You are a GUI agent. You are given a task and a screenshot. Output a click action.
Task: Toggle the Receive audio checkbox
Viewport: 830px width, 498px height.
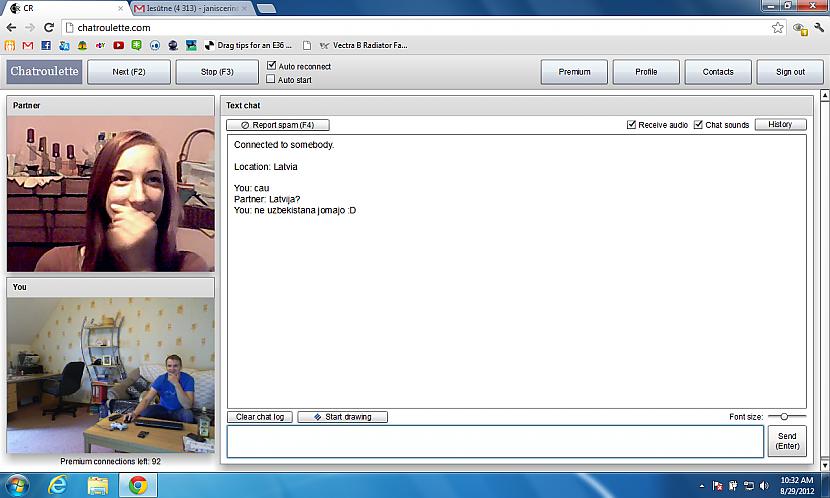click(x=631, y=124)
